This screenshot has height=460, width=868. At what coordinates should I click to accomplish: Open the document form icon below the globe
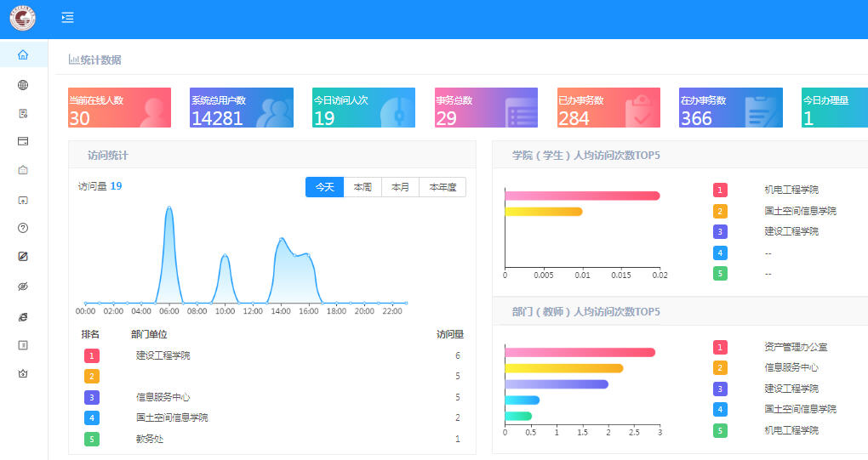pos(23,113)
